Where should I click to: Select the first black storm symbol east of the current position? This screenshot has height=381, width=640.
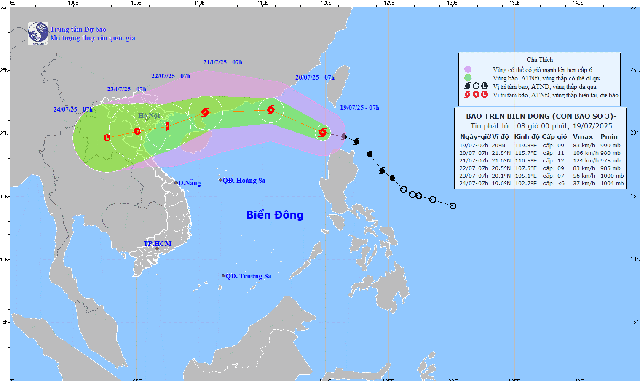(356, 141)
